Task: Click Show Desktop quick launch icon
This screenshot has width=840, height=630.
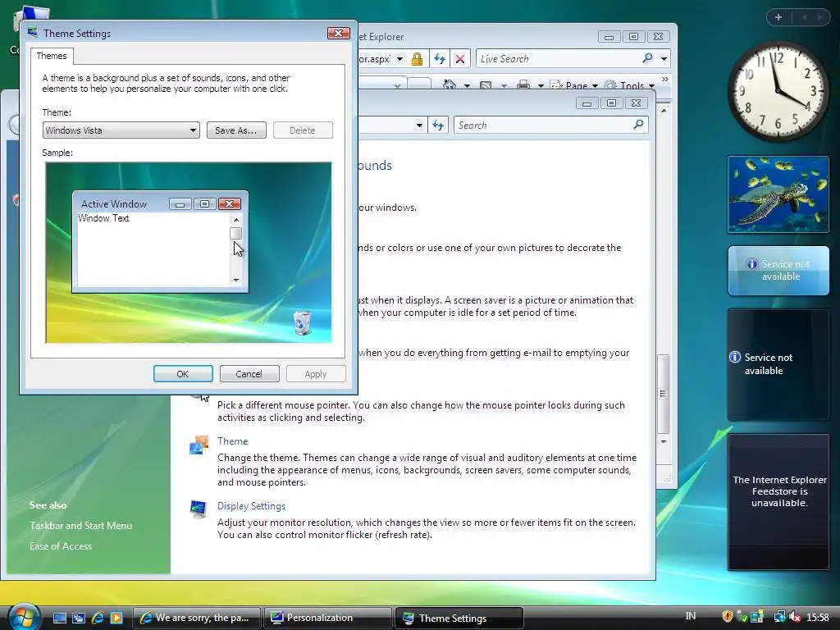Action: [60, 618]
